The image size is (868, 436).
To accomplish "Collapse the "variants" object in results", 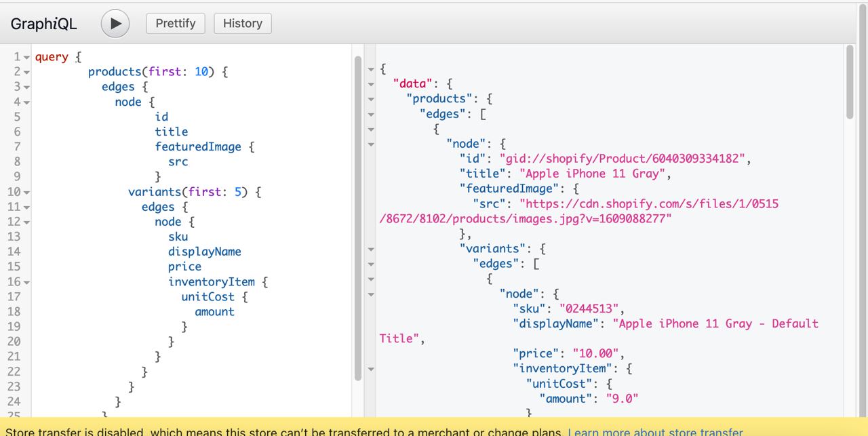I will tap(371, 249).
